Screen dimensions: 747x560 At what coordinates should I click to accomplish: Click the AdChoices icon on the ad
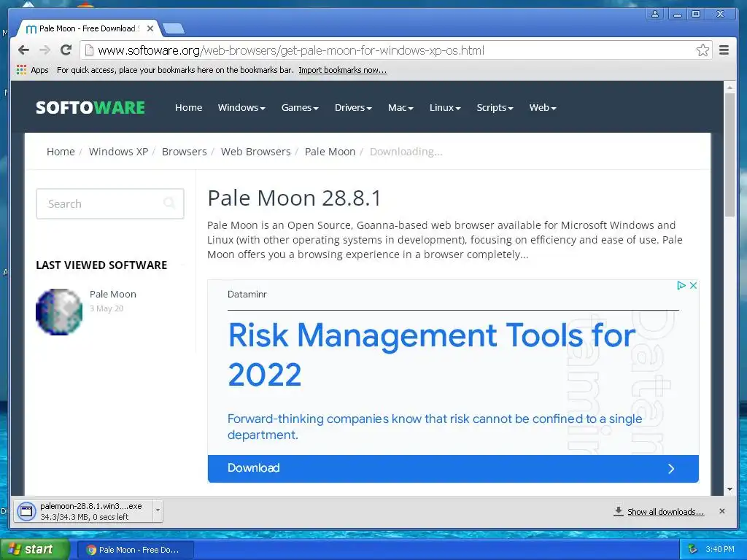point(681,285)
